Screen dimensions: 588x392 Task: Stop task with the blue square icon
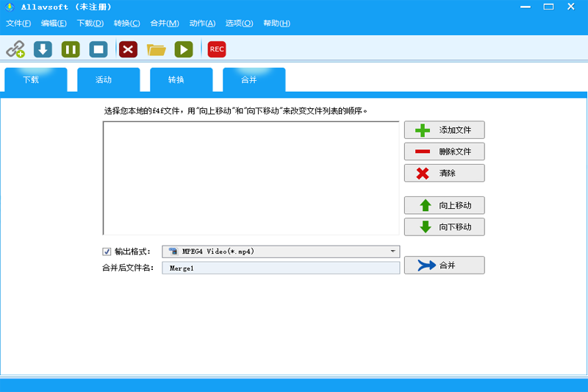tap(98, 49)
